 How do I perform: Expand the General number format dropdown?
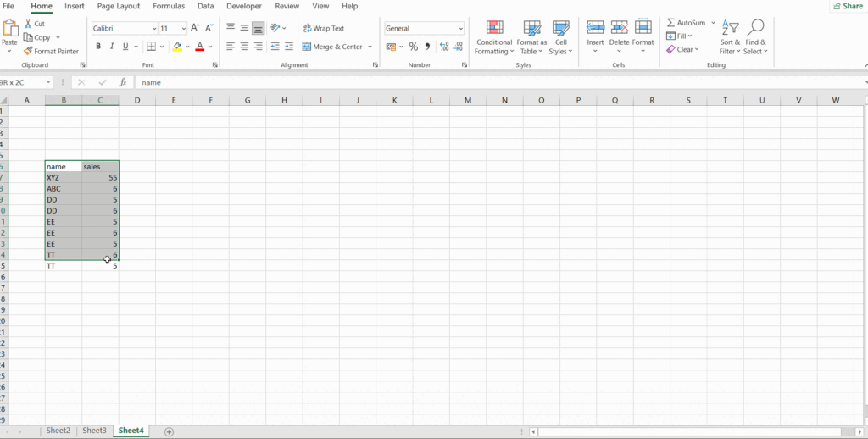coord(459,29)
